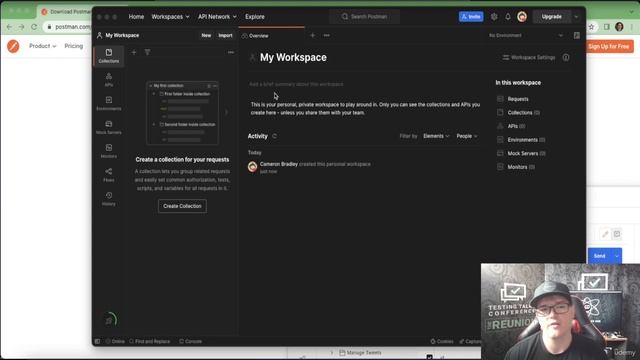The image size is (640, 360).
Task: Open Postman settings gear icon
Action: tap(494, 17)
